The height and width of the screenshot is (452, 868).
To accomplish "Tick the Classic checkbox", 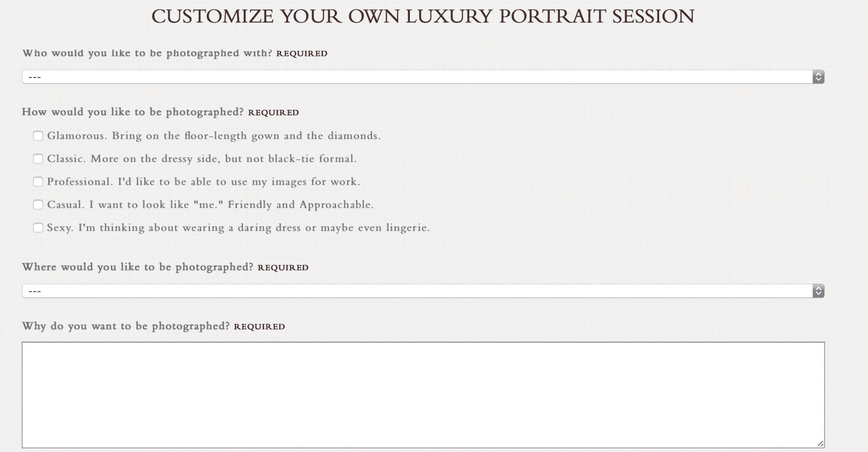I will 38,159.
